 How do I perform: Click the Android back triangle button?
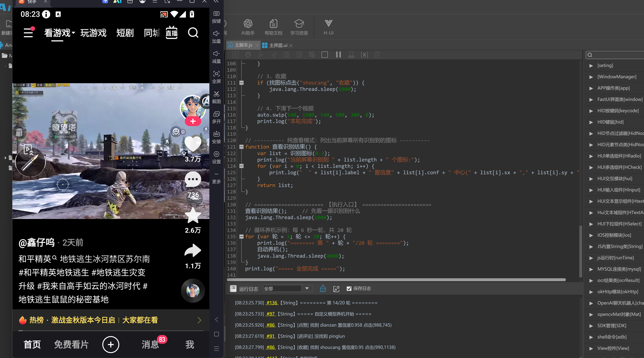(x=216, y=319)
